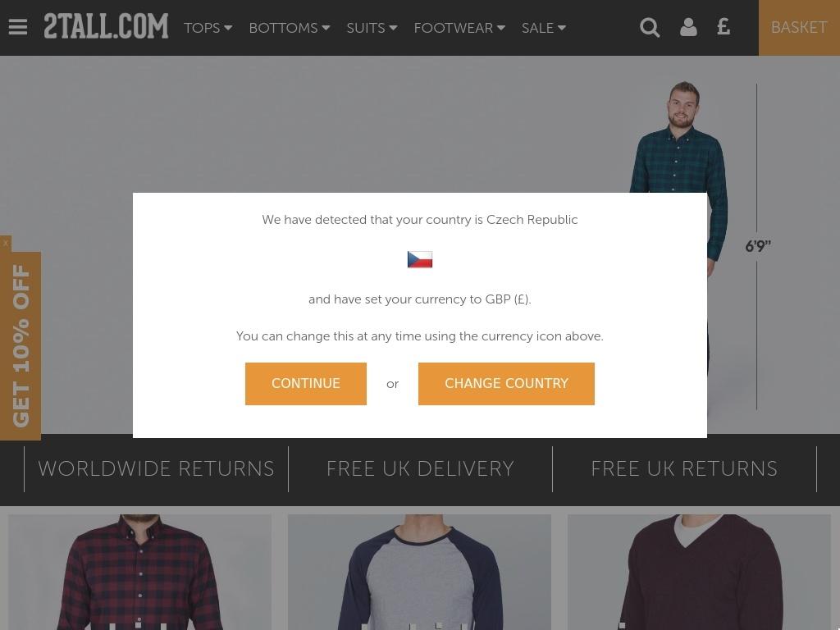
Task: Open the user account icon
Action: coord(688,27)
